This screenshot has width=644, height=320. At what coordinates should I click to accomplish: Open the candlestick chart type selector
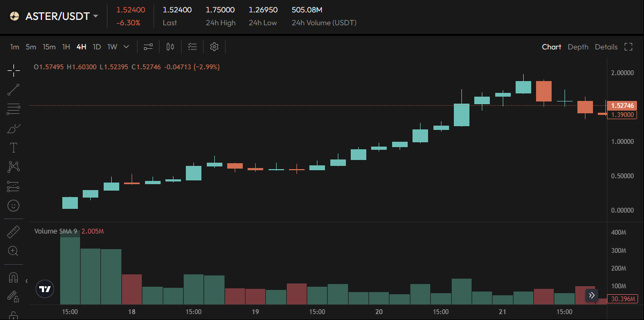[170, 47]
